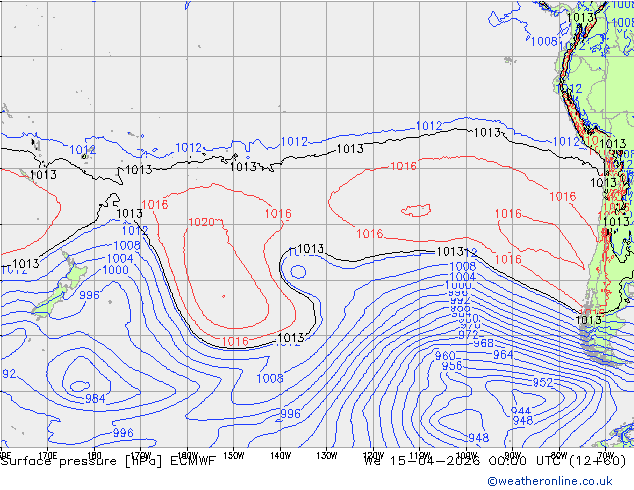
Task: Click the 996 label east of New Zealand
Action: coord(89,295)
